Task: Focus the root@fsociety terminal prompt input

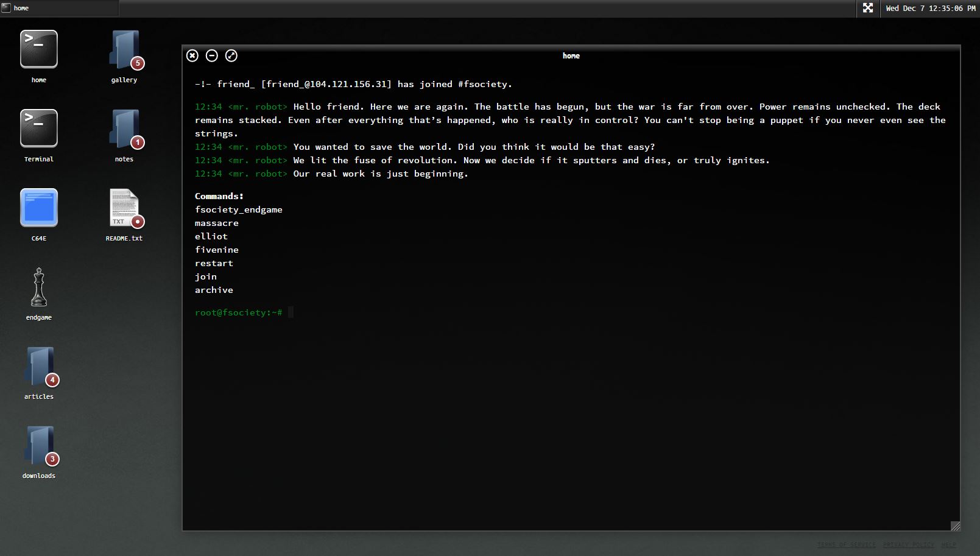Action: point(291,312)
